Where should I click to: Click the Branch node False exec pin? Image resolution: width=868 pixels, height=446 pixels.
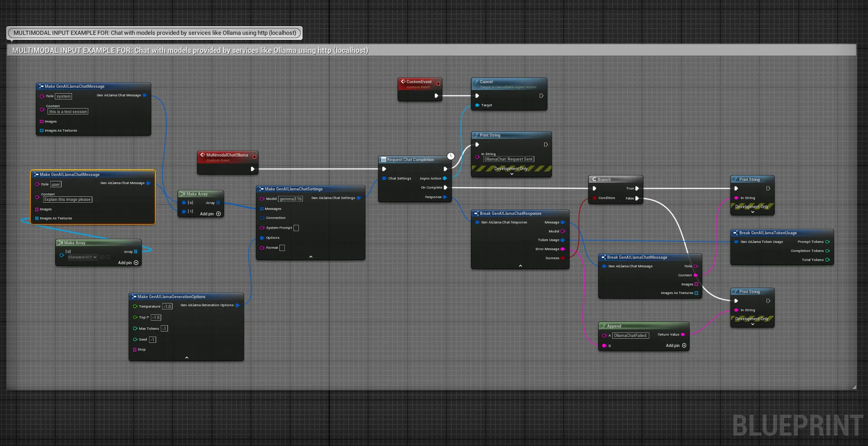click(637, 198)
